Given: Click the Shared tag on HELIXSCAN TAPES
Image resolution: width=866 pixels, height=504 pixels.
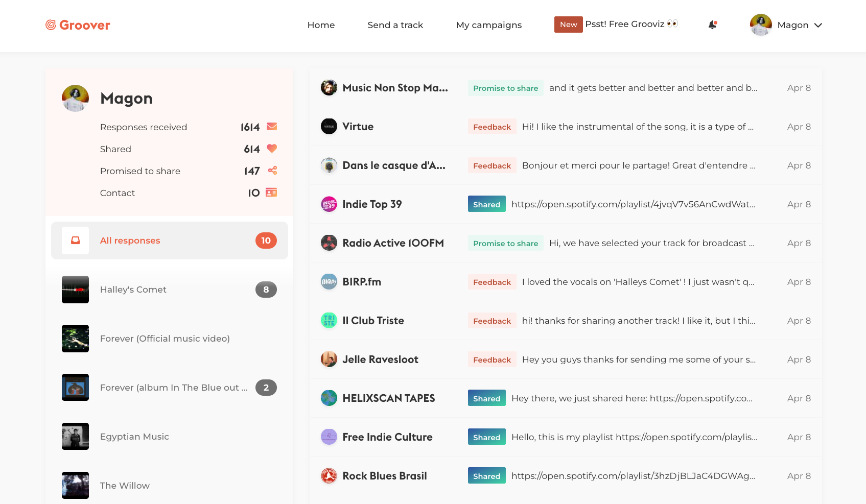Looking at the screenshot, I should click(486, 398).
